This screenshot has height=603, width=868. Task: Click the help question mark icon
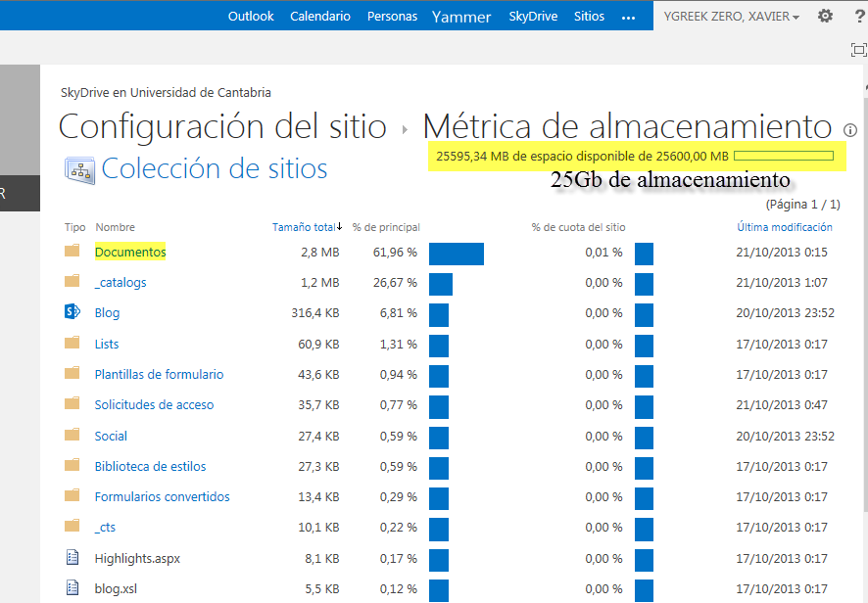861,16
